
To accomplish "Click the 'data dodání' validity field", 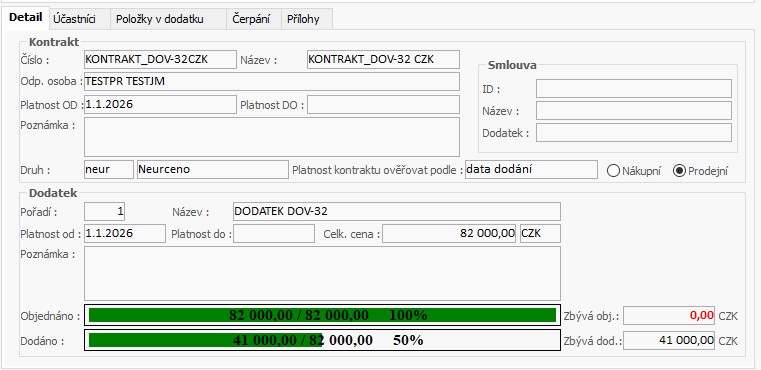I will click(531, 169).
